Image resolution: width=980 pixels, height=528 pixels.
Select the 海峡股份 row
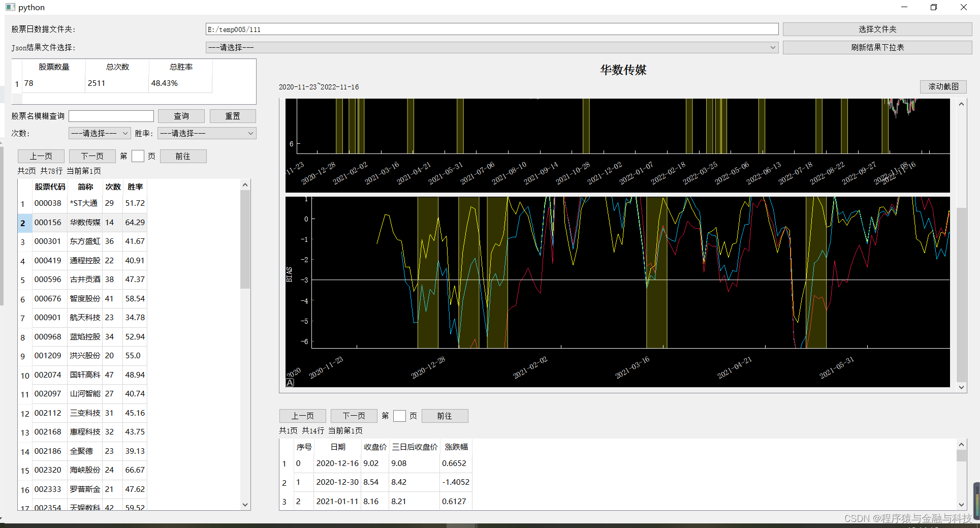coord(83,470)
